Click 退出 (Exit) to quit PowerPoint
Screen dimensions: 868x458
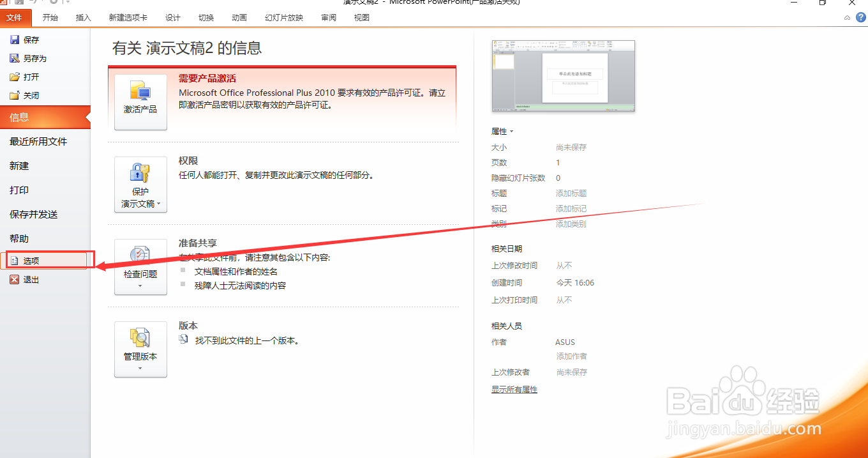click(x=31, y=279)
